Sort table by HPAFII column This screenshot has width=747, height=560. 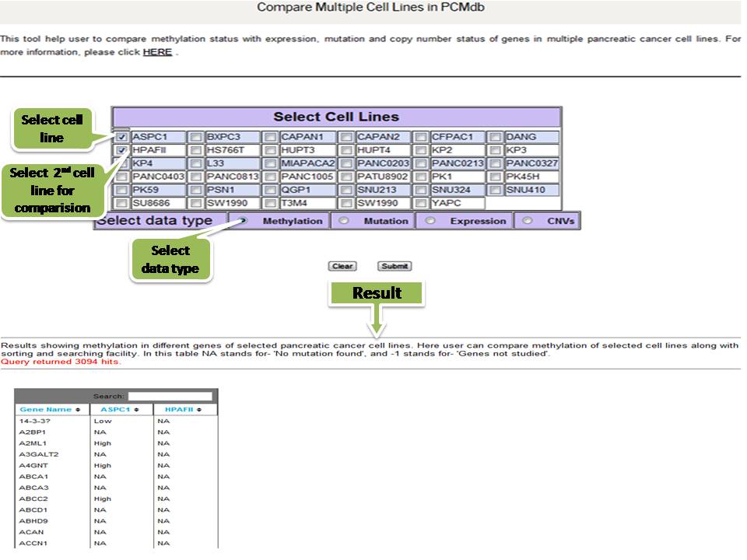(177, 409)
